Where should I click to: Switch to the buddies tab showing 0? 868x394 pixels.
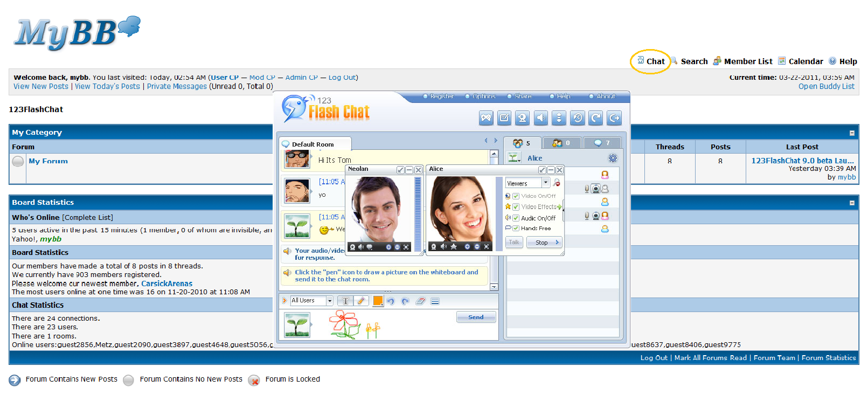click(x=562, y=143)
